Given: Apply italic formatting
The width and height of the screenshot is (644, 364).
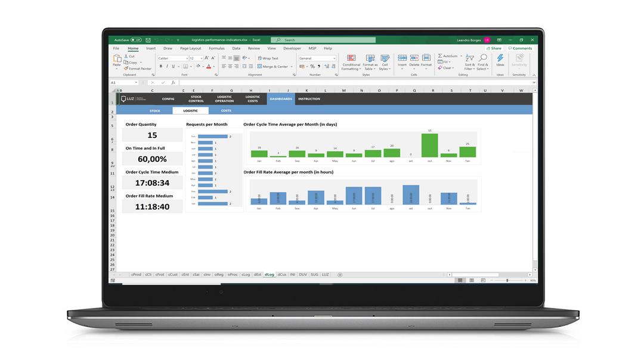Looking at the screenshot, I should point(166,66).
